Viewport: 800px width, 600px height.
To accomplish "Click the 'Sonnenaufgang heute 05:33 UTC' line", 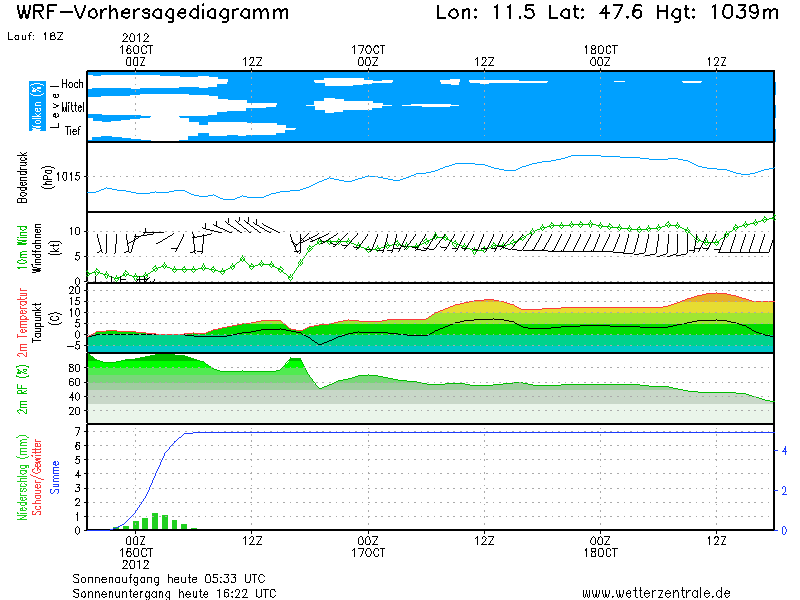I will (169, 579).
